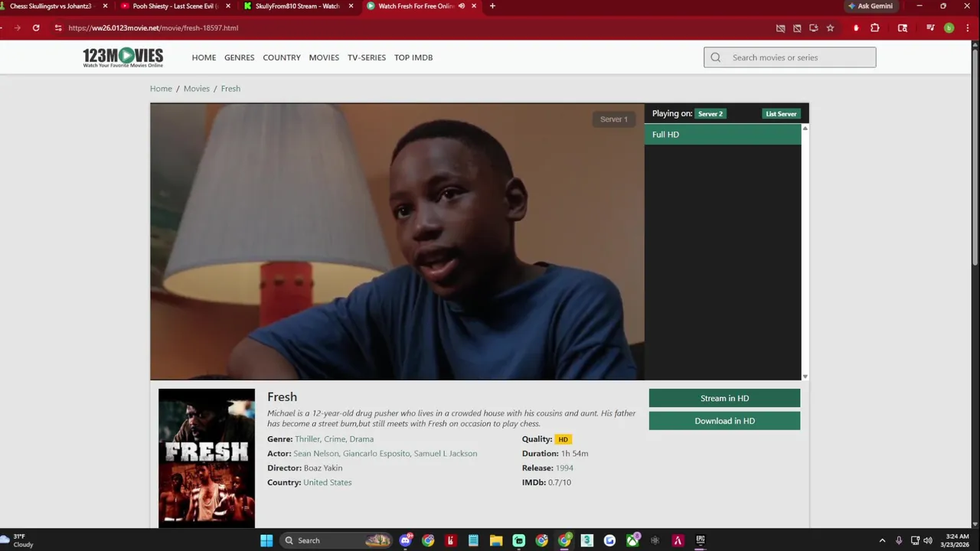Open the Drama genre link
The width and height of the screenshot is (980, 551).
pyautogui.click(x=361, y=439)
